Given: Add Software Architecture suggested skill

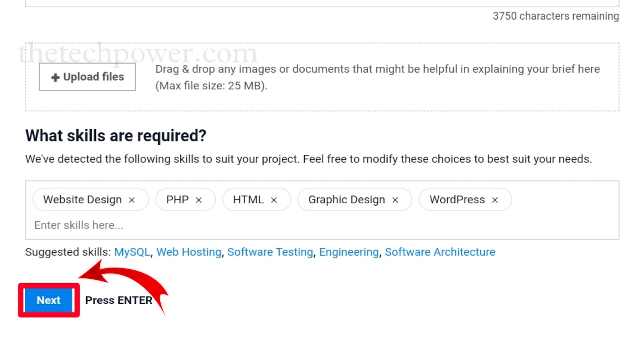Looking at the screenshot, I should tap(440, 252).
